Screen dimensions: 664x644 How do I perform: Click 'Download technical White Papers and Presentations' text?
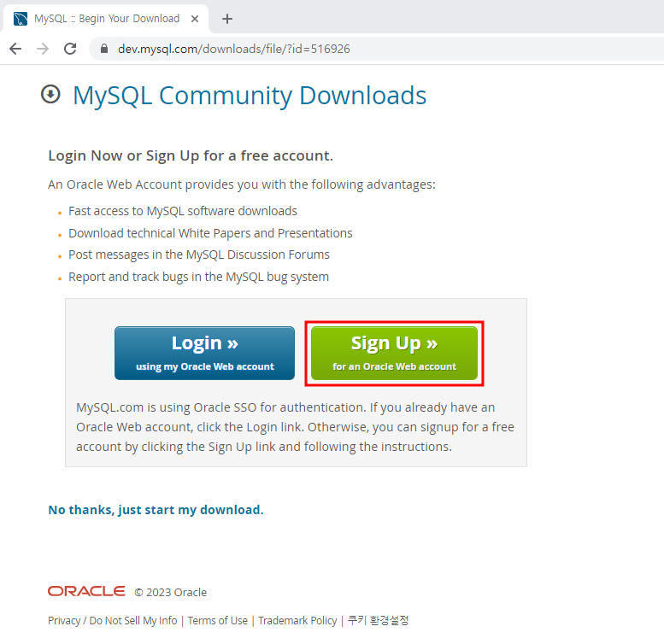(210, 233)
